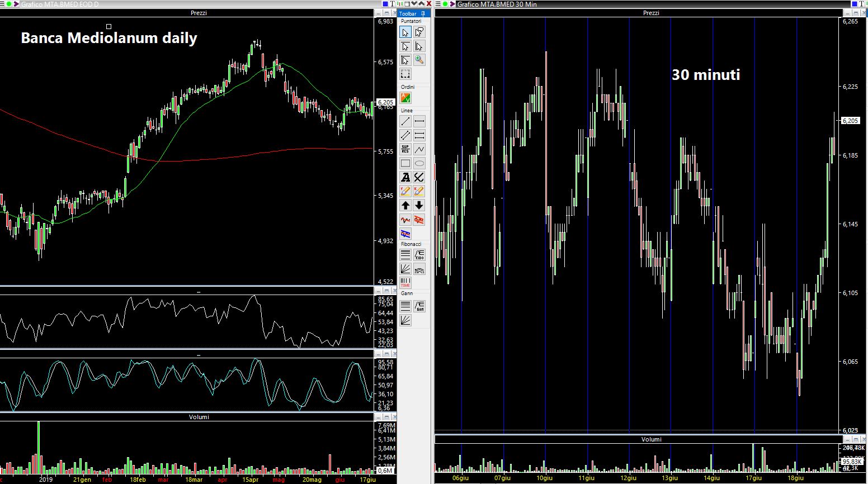Select the Fibonacci arcs tool
This screenshot has width=868, height=484.
(419, 269)
